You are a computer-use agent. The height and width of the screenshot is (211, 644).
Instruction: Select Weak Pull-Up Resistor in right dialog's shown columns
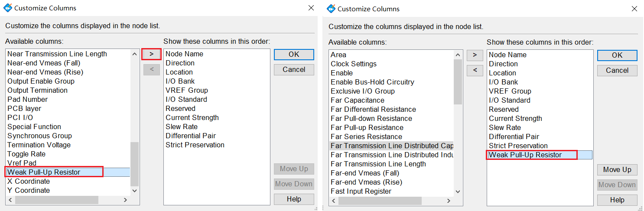coord(525,155)
